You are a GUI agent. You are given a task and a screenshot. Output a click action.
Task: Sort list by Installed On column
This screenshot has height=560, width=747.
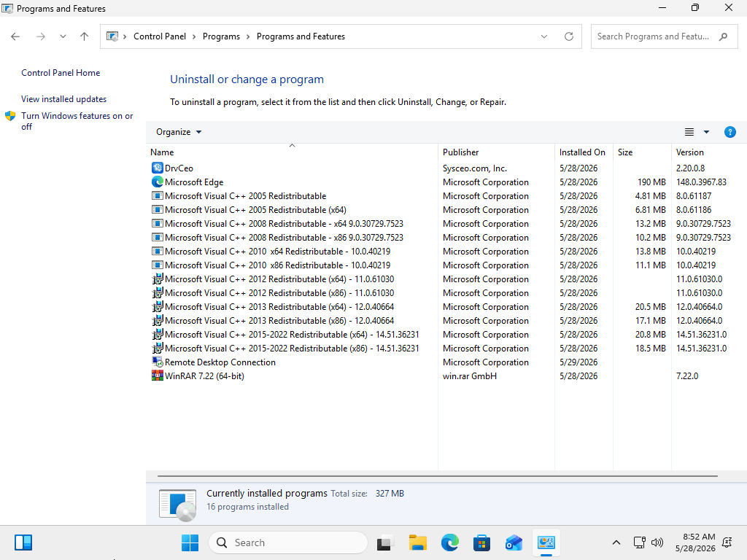pyautogui.click(x=584, y=152)
